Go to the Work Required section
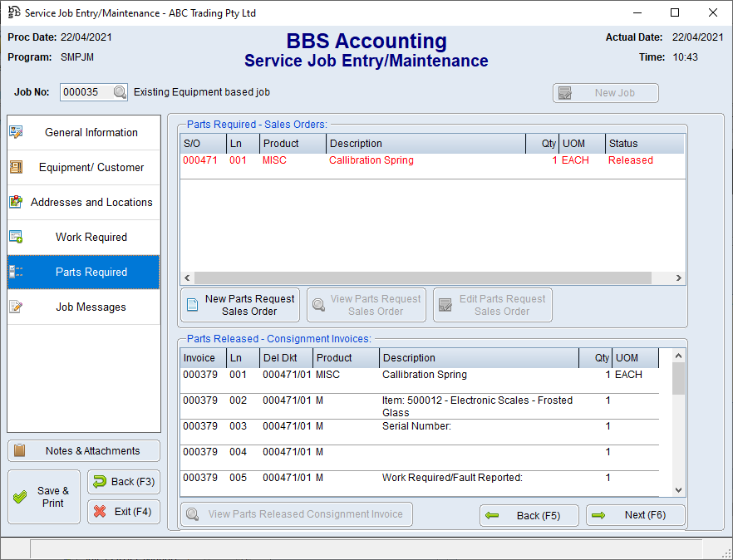Screen dimensions: 733x560 pos(84,238)
